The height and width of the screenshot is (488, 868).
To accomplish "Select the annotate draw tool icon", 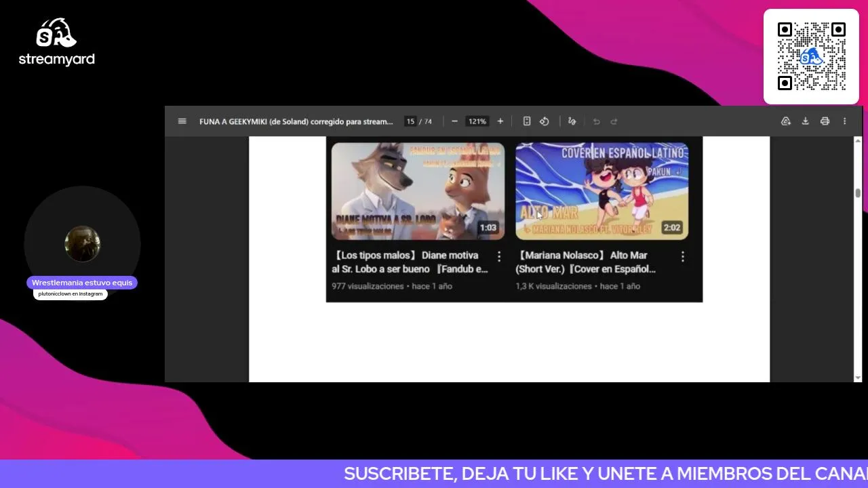I will coord(572,121).
